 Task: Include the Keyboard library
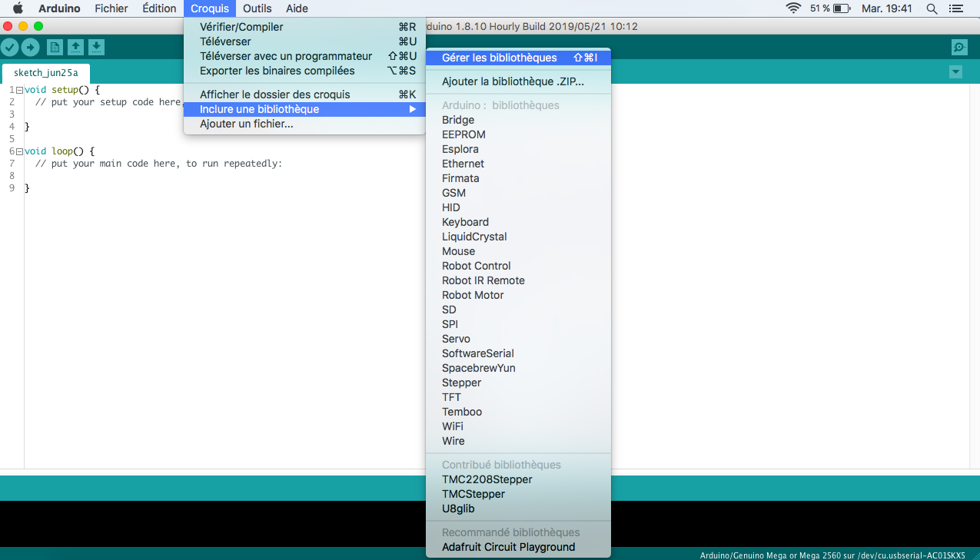[519, 222]
